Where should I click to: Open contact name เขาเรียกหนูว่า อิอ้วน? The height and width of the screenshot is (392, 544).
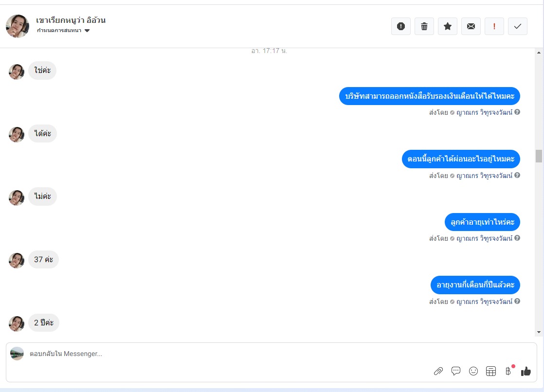[x=71, y=20]
